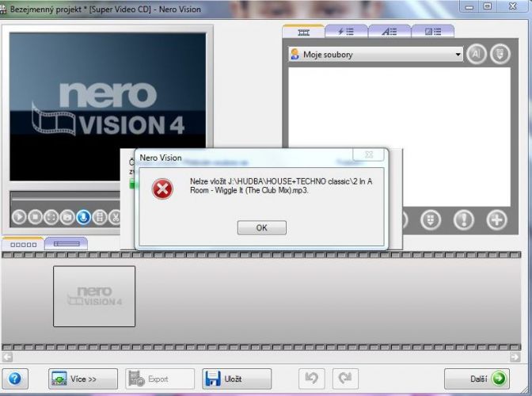Image resolution: width=532 pixels, height=396 pixels.
Task: Click the exclamation mark icon below the media list
Action: click(464, 220)
